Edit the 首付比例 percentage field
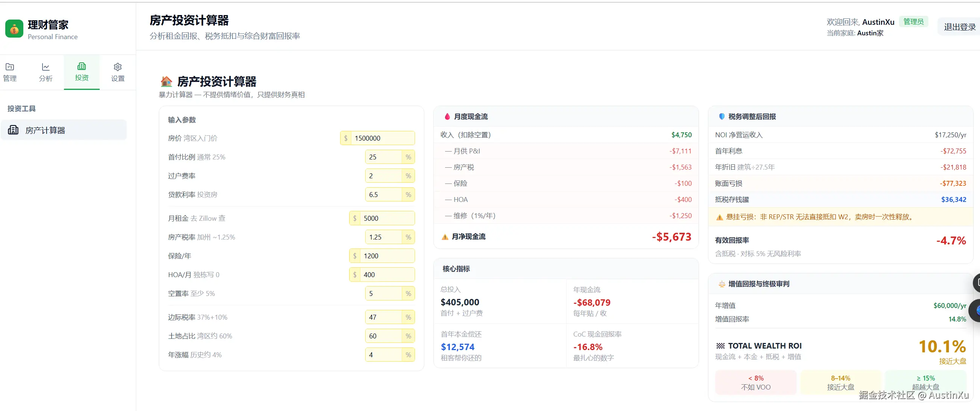 pyautogui.click(x=383, y=157)
